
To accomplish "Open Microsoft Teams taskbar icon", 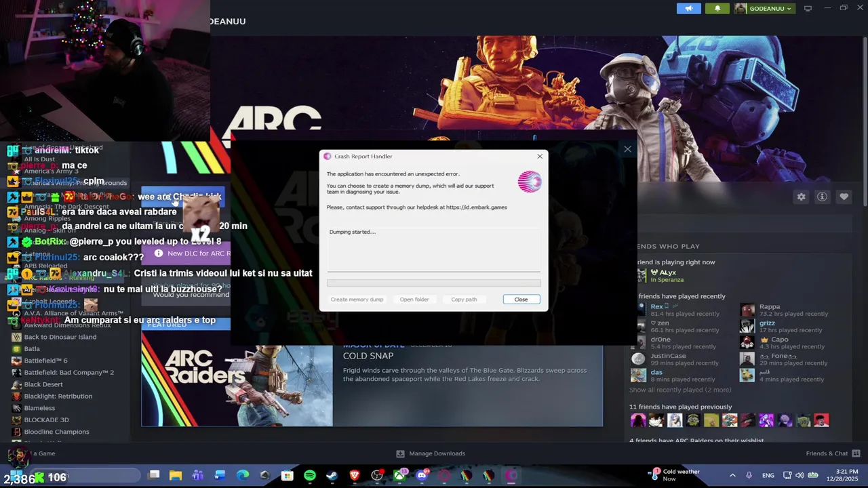I will (x=197, y=476).
